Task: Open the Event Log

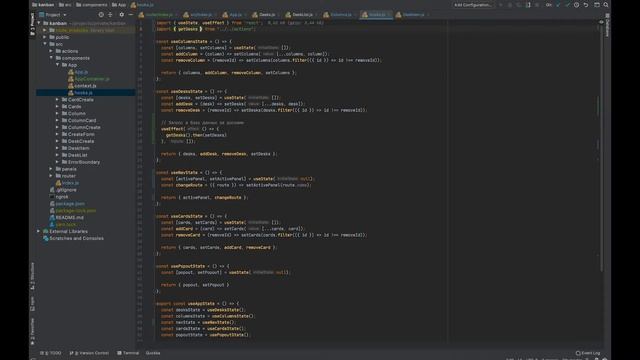Action: click(x=588, y=353)
